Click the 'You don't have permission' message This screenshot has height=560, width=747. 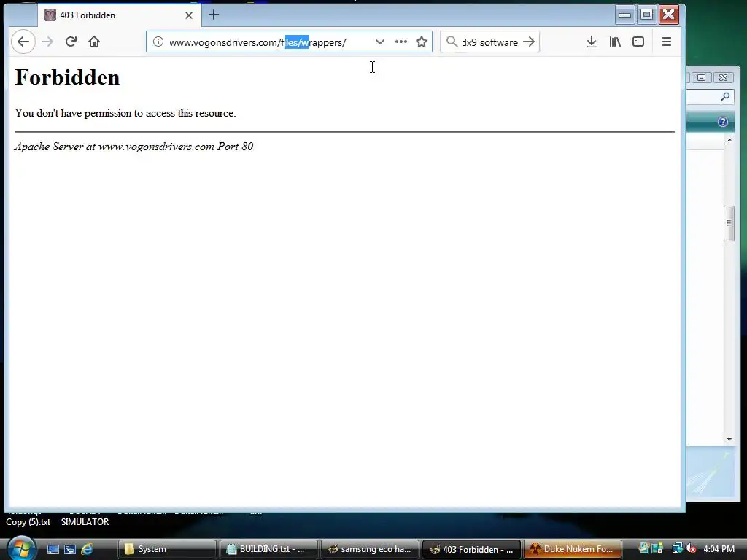(125, 113)
